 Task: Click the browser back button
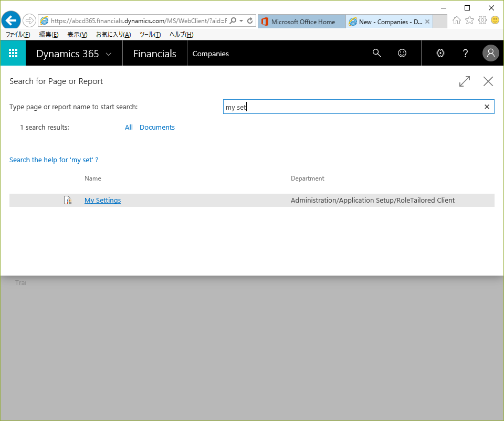(10, 21)
